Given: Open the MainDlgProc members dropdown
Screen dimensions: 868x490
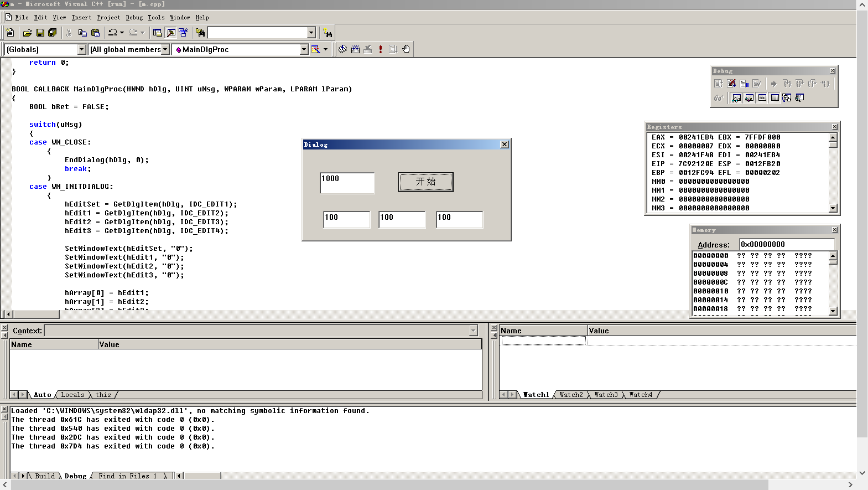Looking at the screenshot, I should (304, 49).
